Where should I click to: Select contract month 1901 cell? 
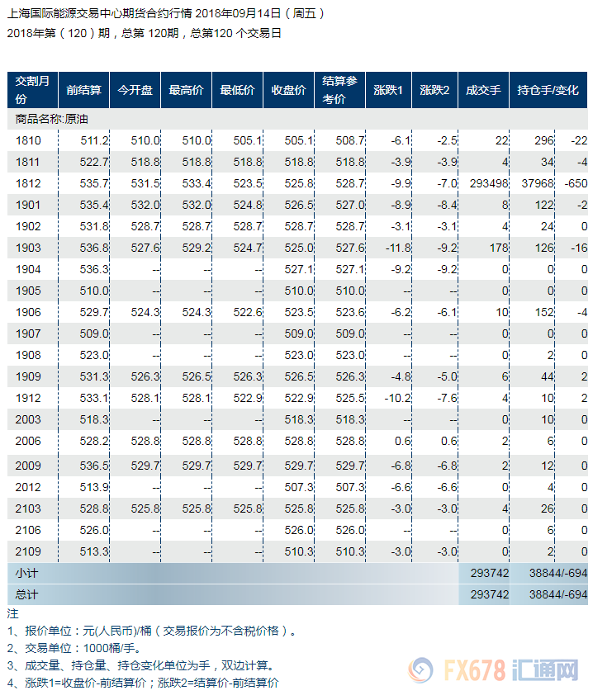pos(29,205)
